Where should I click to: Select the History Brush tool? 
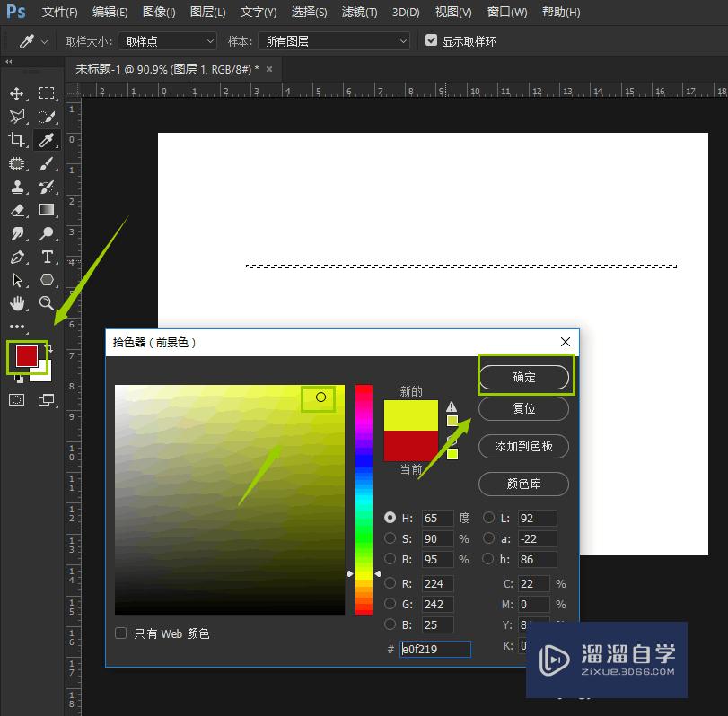pos(47,187)
